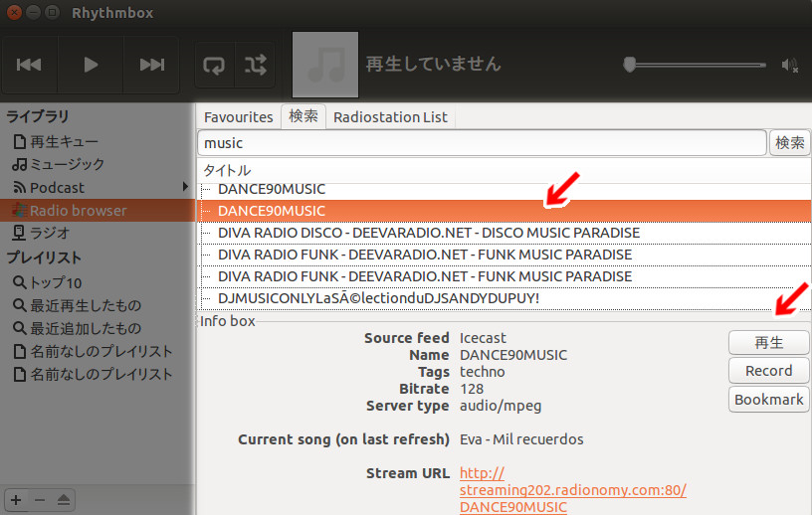Open the 再生キュー play queue
812x515 pixels.
(x=56, y=141)
